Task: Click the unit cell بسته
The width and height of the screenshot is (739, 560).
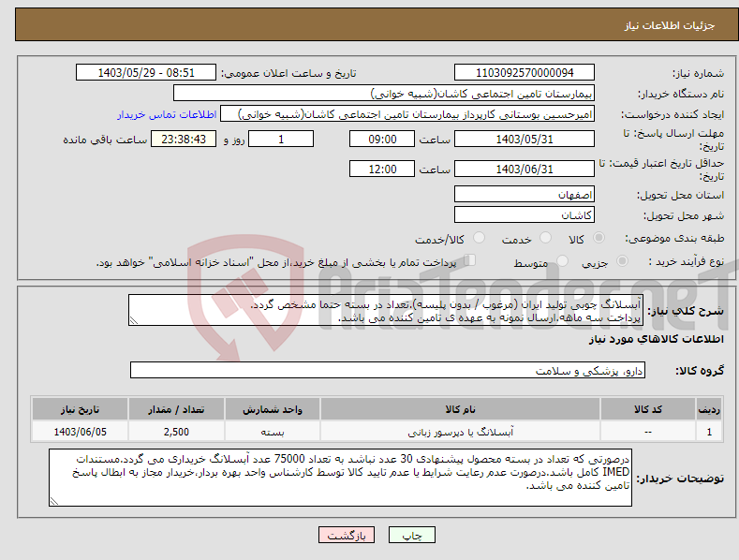Action: (x=273, y=432)
